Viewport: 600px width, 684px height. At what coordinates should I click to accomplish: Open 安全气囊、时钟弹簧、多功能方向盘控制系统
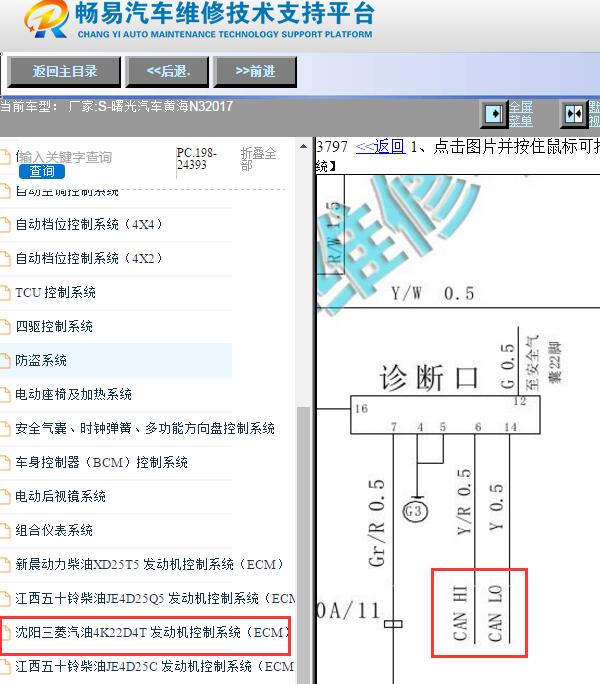coord(145,429)
